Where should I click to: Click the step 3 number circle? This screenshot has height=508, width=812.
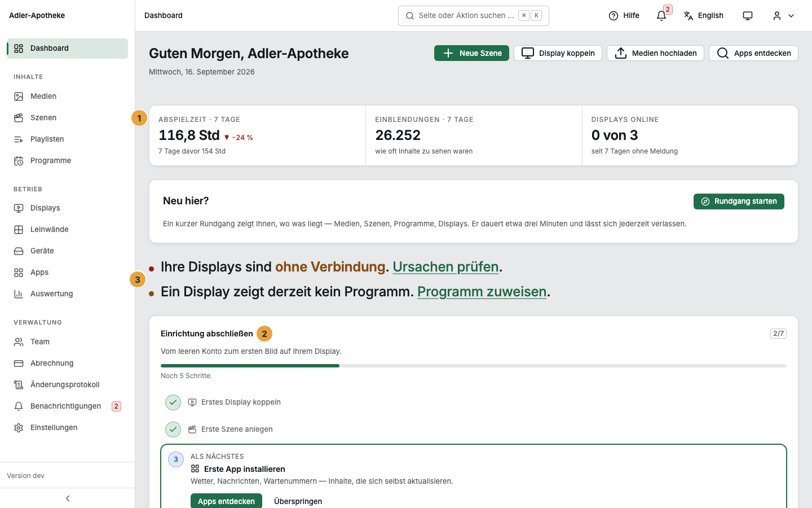pos(176,459)
